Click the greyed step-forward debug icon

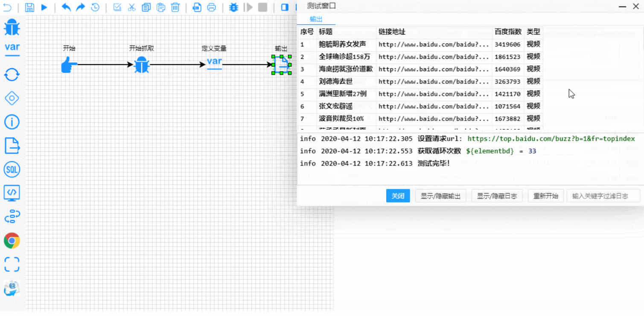click(x=249, y=7)
